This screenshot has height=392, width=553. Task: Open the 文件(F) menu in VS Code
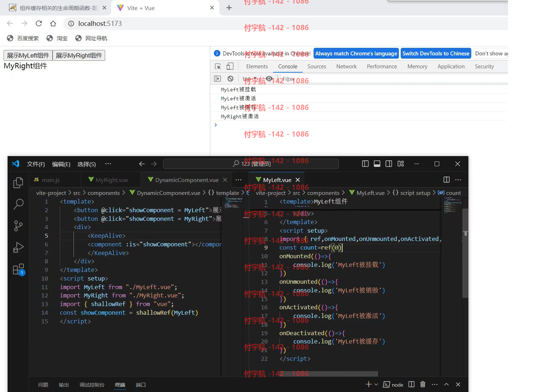pyautogui.click(x=36, y=164)
